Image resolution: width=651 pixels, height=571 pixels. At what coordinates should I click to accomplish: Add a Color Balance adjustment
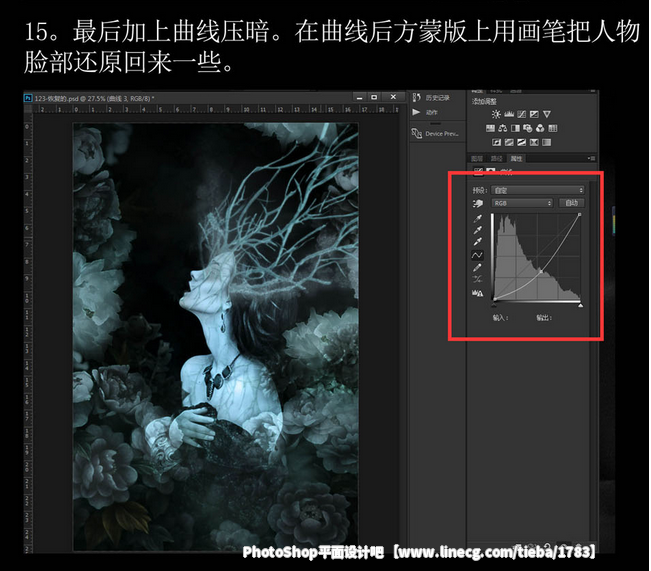[503, 128]
